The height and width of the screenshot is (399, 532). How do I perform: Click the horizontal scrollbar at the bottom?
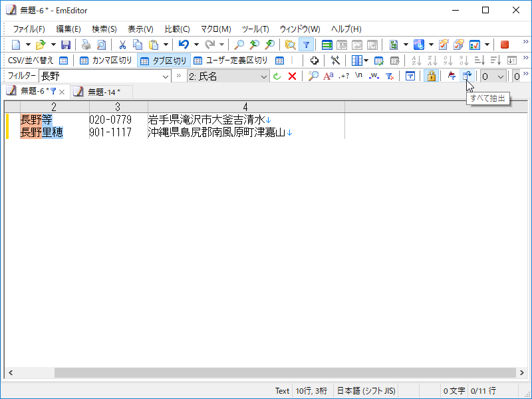click(266, 373)
